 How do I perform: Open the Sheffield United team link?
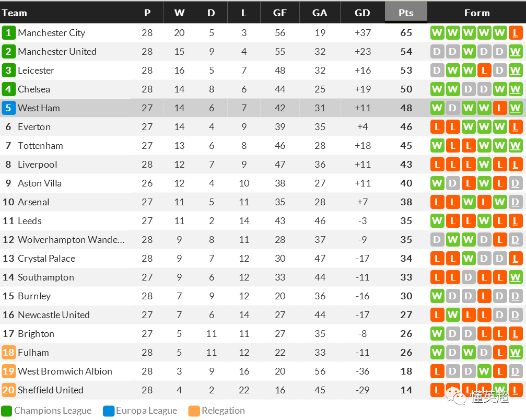tap(51, 390)
